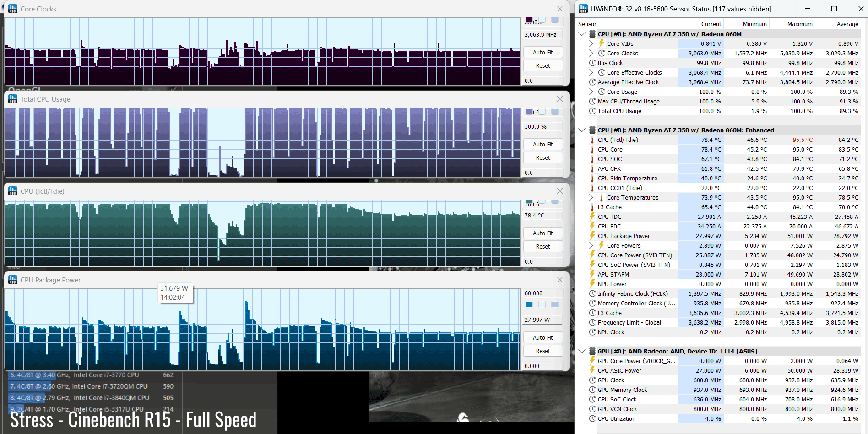
Task: Click the clock icon beside Infinity Fabric Clock
Action: click(x=592, y=294)
